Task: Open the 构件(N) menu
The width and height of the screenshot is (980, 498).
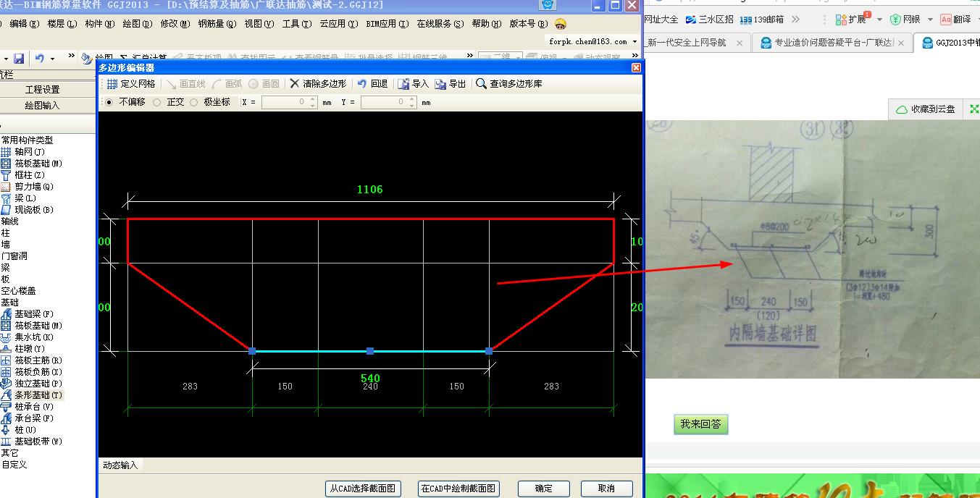Action: 99,24
